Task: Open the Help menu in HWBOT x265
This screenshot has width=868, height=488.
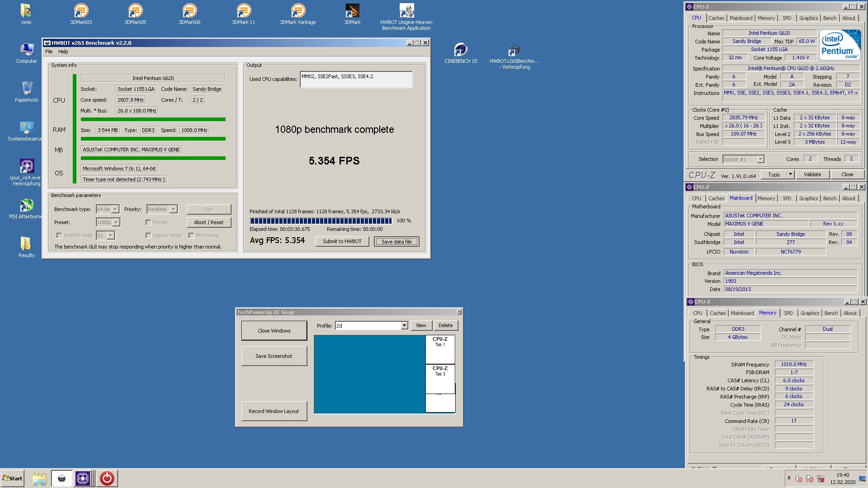Action: tap(63, 52)
